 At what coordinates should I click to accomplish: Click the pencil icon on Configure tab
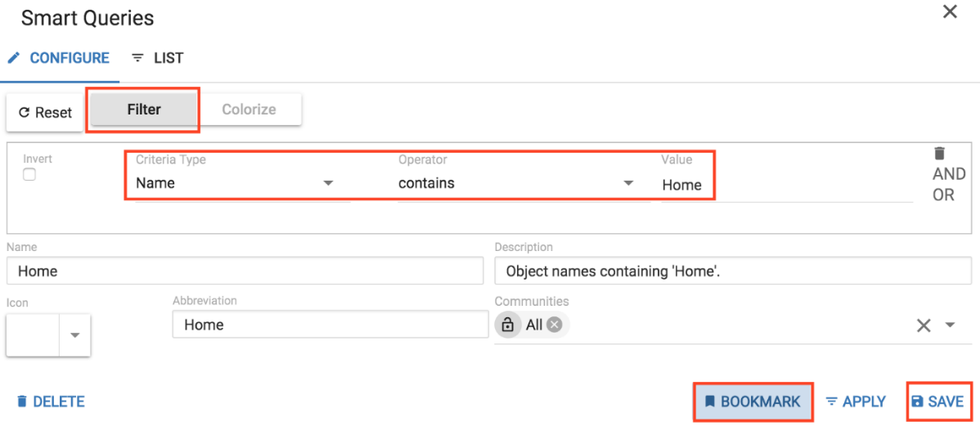[14, 58]
